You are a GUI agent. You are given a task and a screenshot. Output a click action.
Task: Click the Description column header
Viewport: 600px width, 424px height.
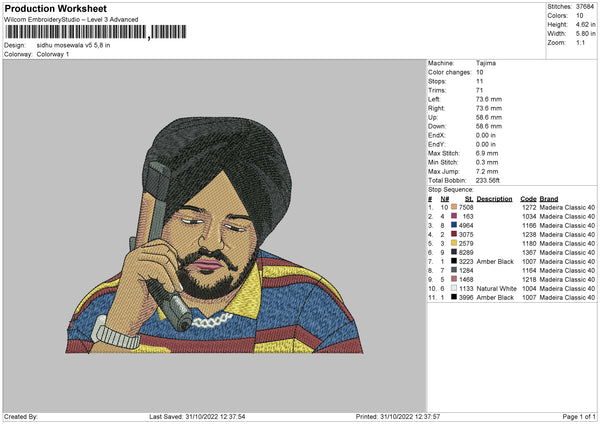point(494,199)
